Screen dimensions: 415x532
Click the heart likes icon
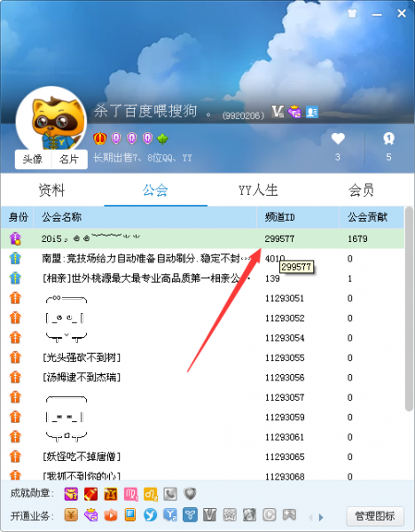[338, 138]
